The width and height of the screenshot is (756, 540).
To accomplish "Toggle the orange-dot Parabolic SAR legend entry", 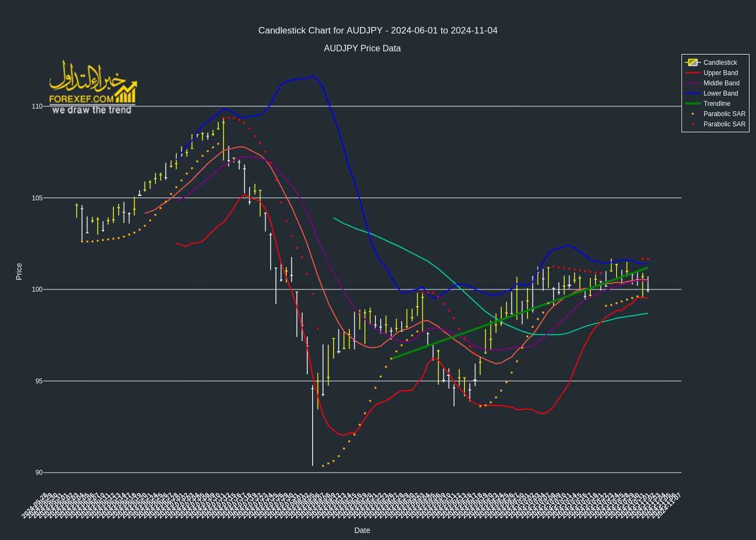I will (715, 114).
